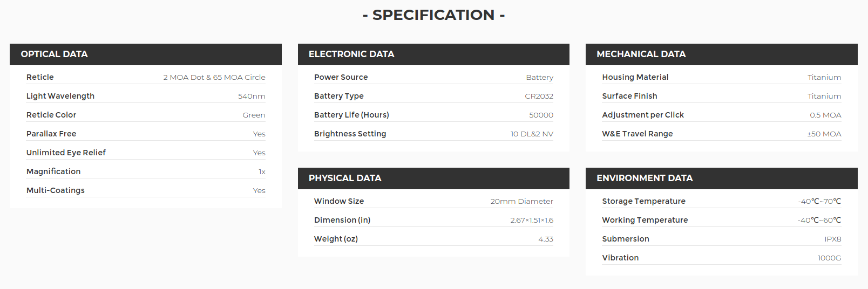This screenshot has width=868, height=289.
Task: Click the ELECTRONIC DATA panel header
Action: 351,54
